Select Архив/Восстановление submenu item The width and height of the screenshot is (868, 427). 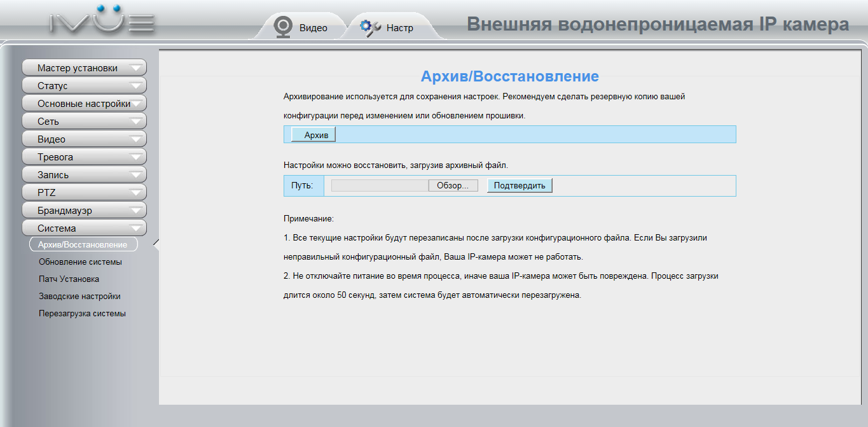83,244
